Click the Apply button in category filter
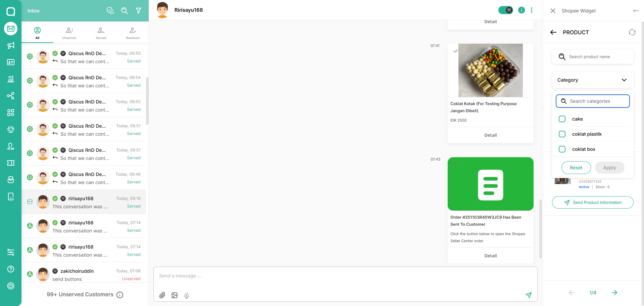The image size is (644, 306). [609, 168]
